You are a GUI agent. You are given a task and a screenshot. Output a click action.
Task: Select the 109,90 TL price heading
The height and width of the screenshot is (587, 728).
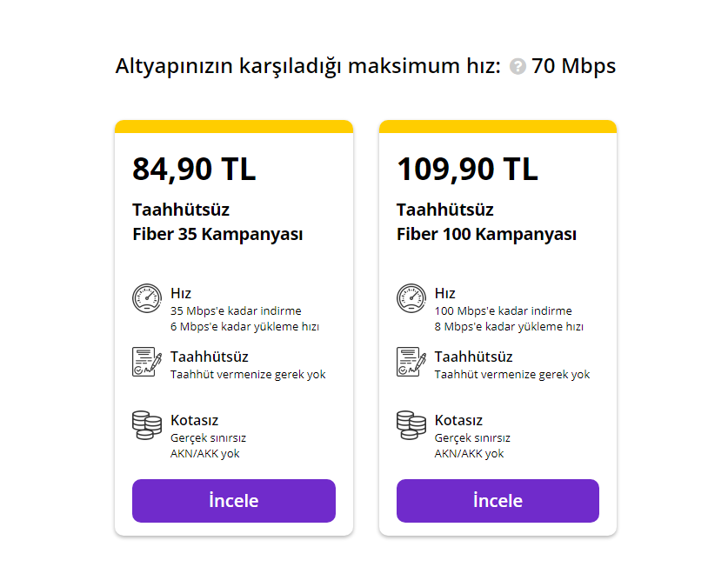pos(467,169)
